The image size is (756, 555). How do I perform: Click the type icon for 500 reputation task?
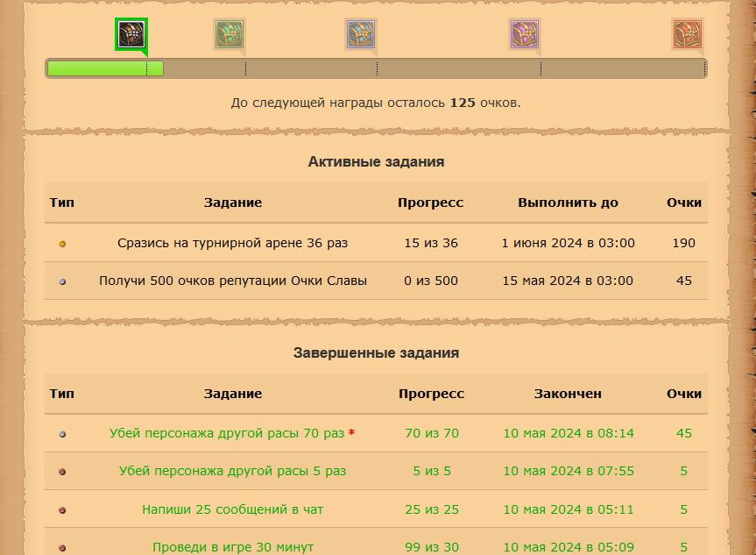point(62,281)
